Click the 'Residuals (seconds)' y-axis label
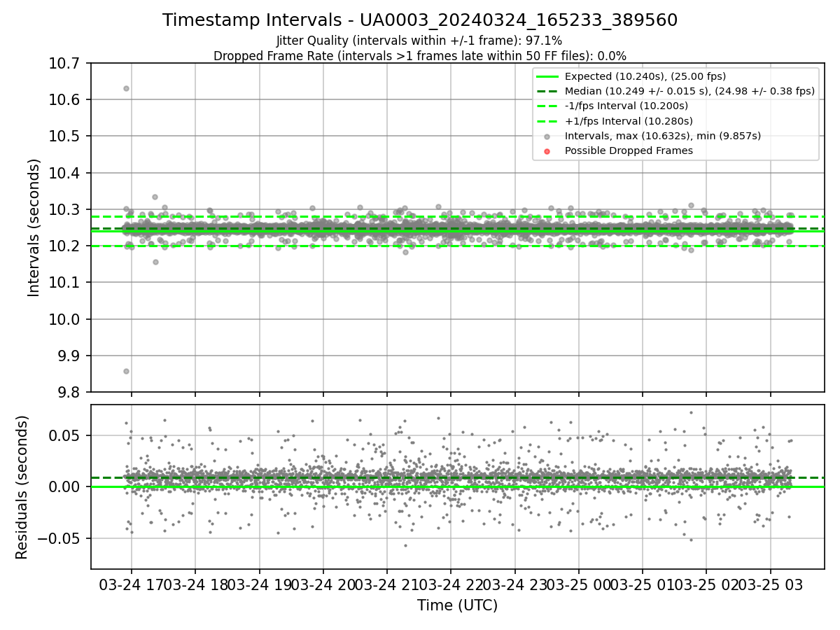This screenshot has width=840, height=630. [x=22, y=487]
